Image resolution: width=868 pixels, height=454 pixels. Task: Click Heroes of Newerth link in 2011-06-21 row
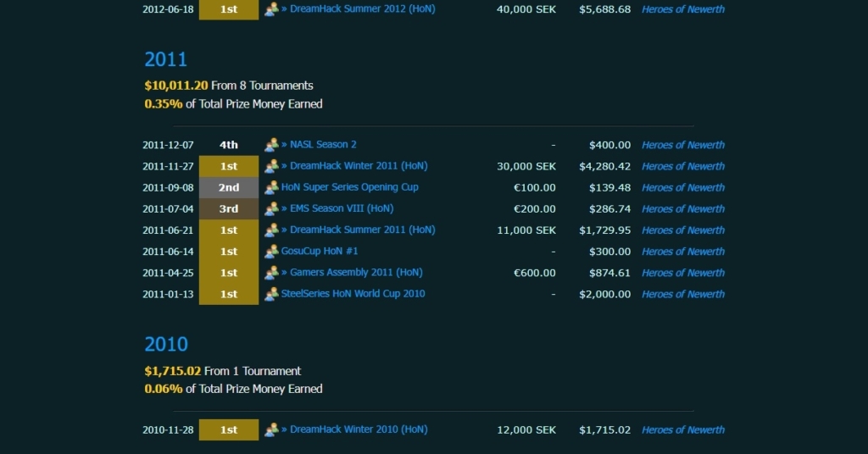click(683, 230)
